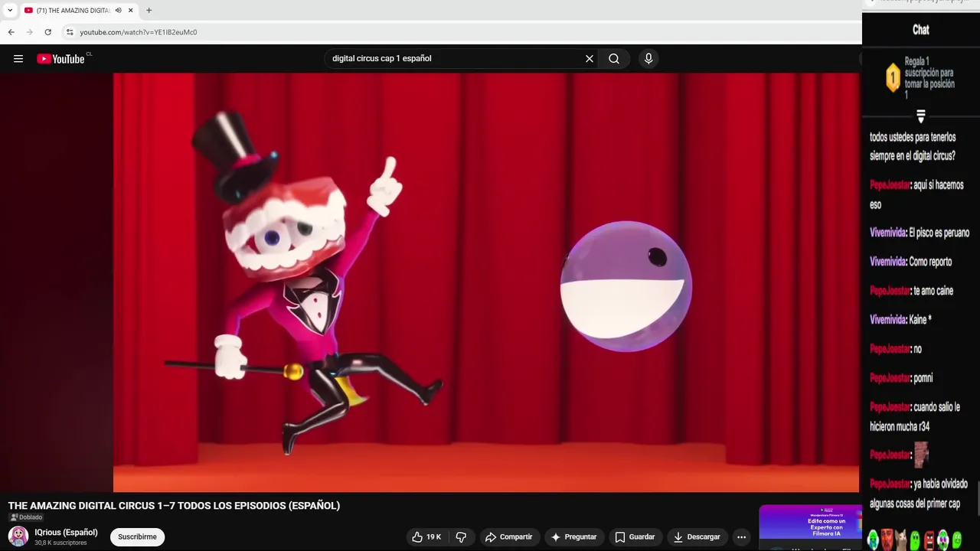Go to the YouTube home logo

click(x=61, y=59)
